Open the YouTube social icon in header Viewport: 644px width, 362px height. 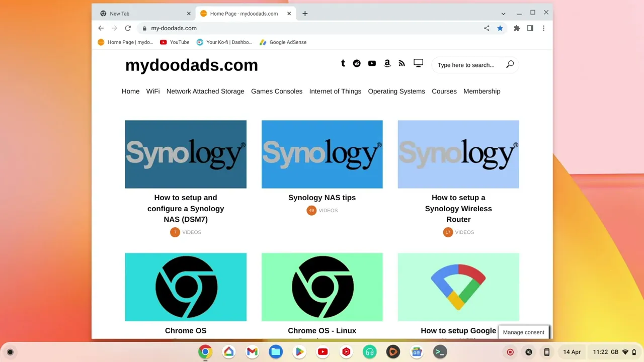pos(372,63)
